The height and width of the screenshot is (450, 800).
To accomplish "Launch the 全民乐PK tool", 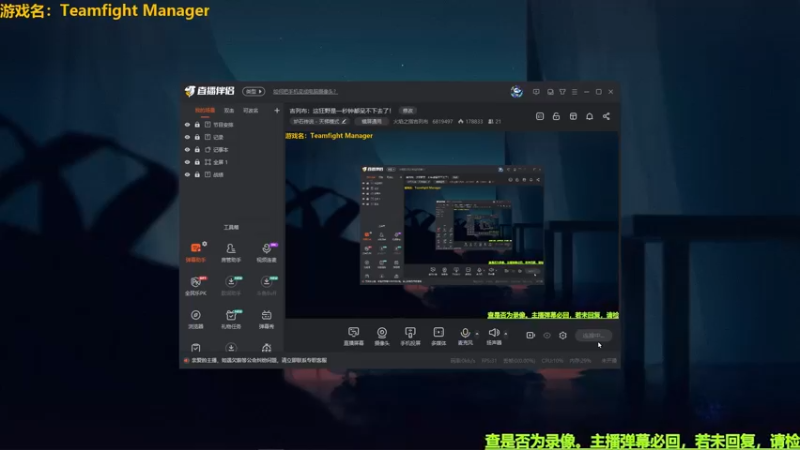I will (x=195, y=286).
